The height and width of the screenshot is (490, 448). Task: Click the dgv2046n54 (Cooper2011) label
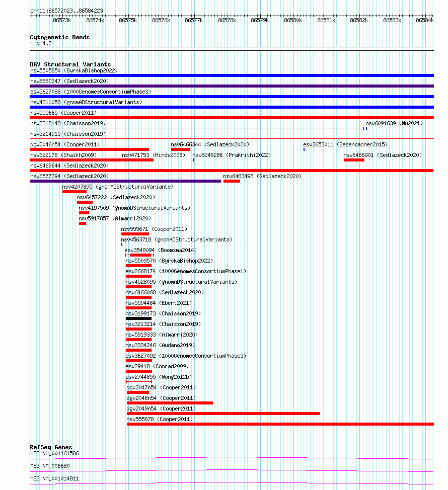click(x=65, y=145)
